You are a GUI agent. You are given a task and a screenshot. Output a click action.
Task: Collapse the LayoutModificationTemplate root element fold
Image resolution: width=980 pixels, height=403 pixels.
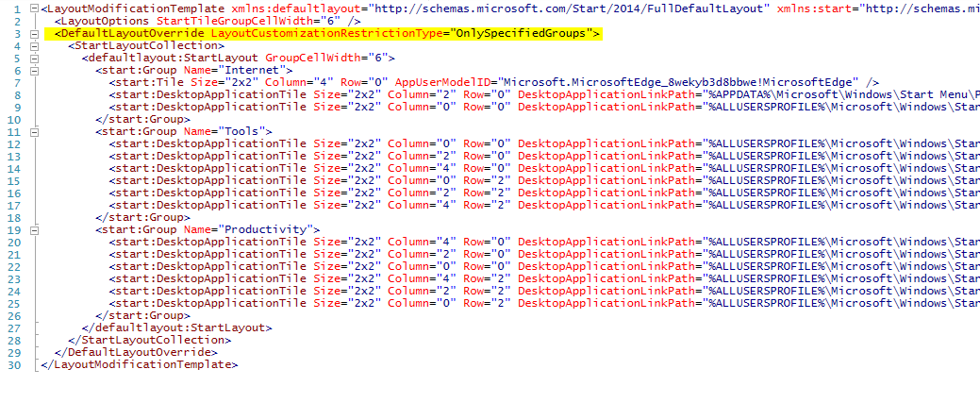click(35, 8)
